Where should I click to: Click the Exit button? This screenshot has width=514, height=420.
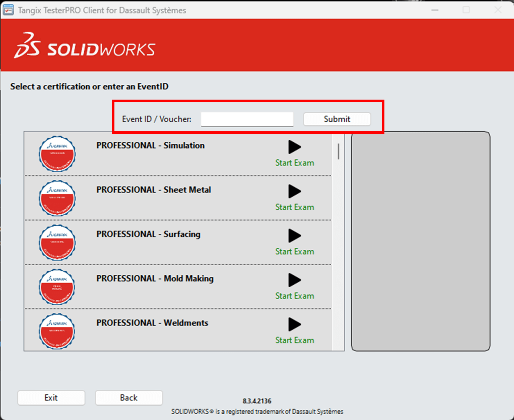coord(51,398)
